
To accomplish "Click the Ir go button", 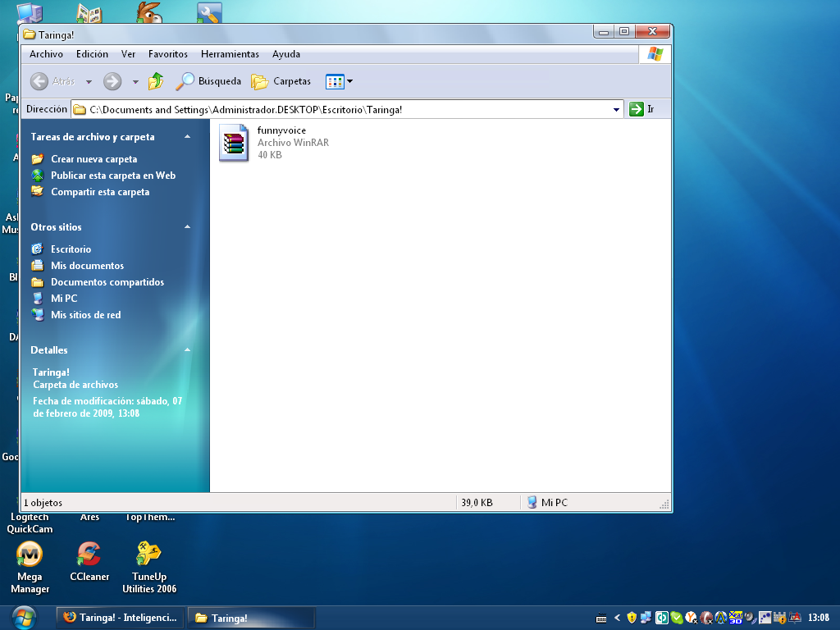I will click(641, 109).
